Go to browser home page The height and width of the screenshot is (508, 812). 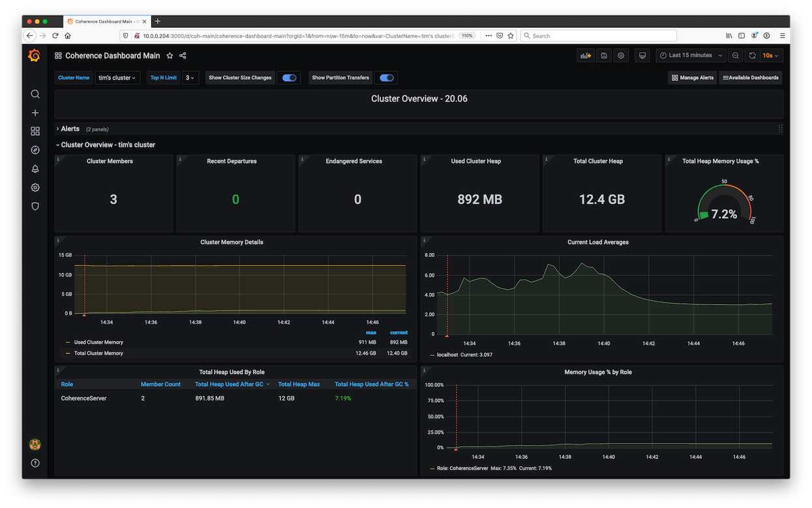pyautogui.click(x=68, y=36)
